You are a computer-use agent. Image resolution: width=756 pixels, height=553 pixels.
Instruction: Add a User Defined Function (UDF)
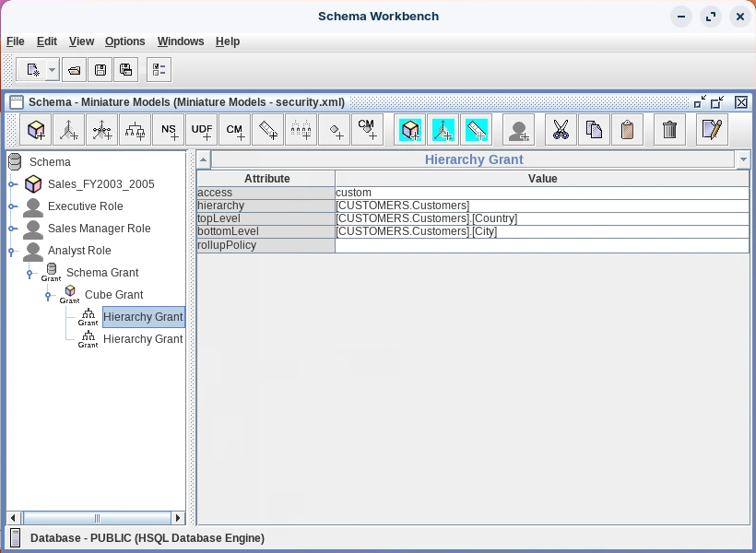tap(202, 130)
